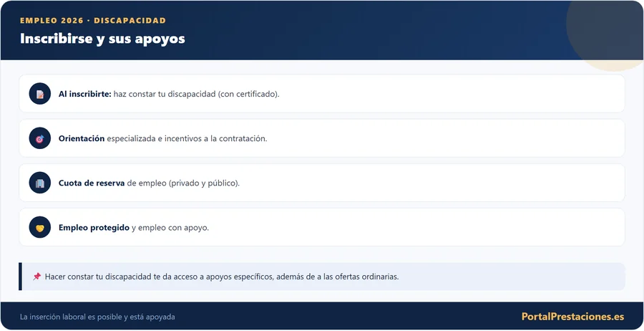
Task: Open the PortalPrestaciones.es link
Action: click(572, 317)
